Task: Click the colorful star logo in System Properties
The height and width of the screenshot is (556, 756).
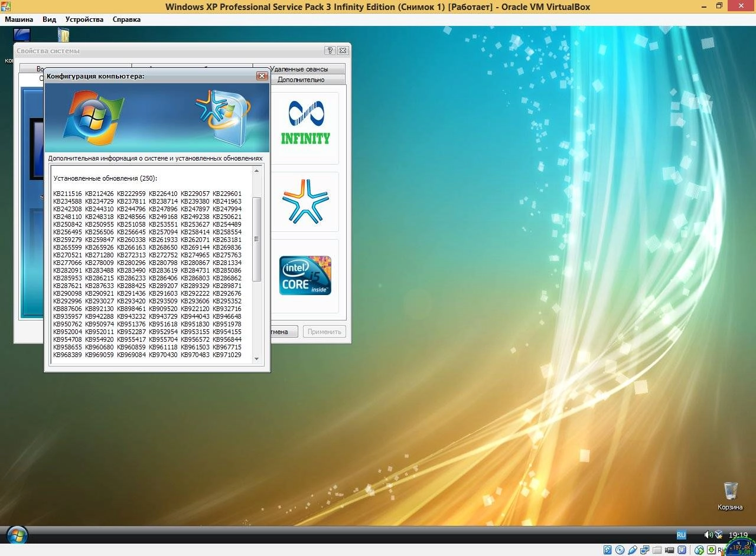Action: pyautogui.click(x=305, y=201)
